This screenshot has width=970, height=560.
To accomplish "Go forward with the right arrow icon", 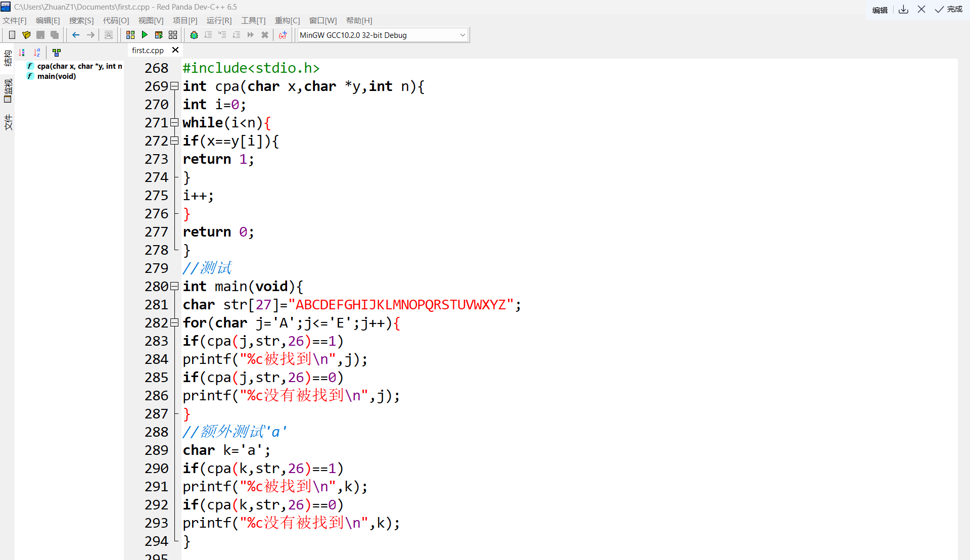I will 90,35.
